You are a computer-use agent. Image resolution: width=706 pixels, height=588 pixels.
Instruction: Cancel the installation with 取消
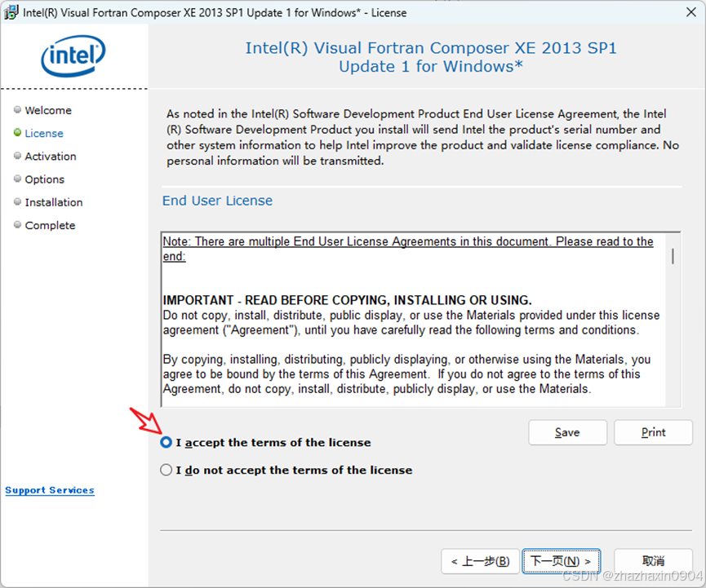pos(653,561)
